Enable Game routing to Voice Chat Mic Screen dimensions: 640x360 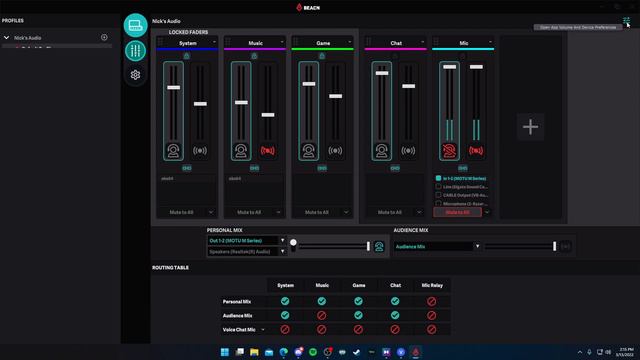[358, 329]
